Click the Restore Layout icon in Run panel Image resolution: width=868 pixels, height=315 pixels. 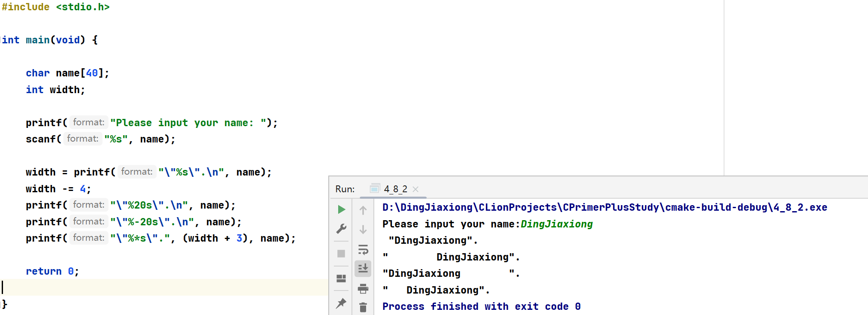point(341,279)
